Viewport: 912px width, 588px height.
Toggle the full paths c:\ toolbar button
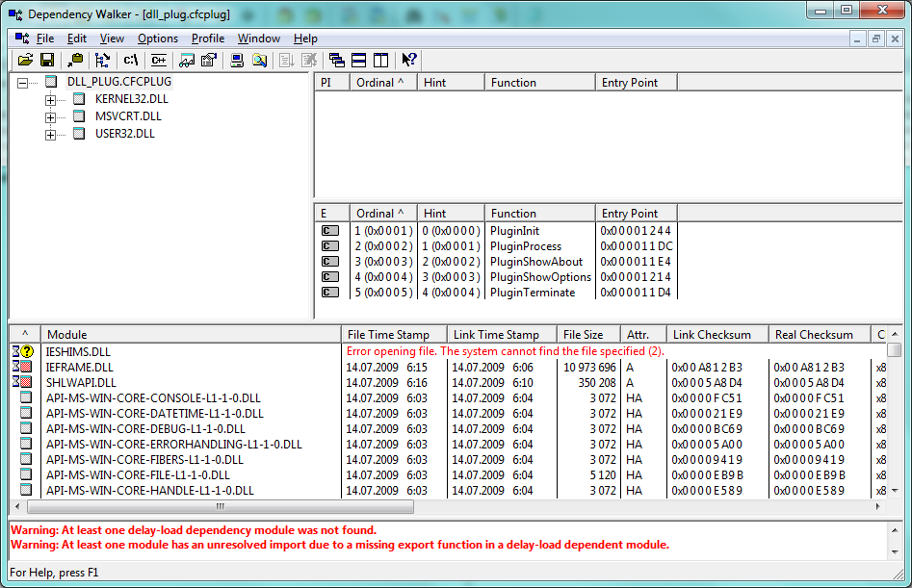[131, 60]
